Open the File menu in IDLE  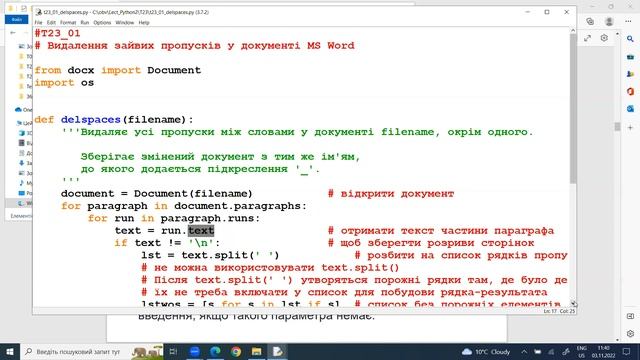(38, 22)
